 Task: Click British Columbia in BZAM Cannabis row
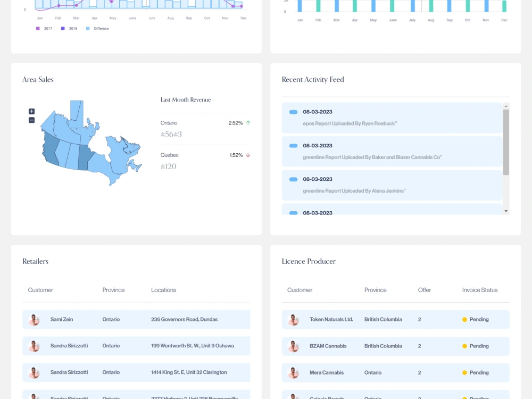[x=383, y=346]
